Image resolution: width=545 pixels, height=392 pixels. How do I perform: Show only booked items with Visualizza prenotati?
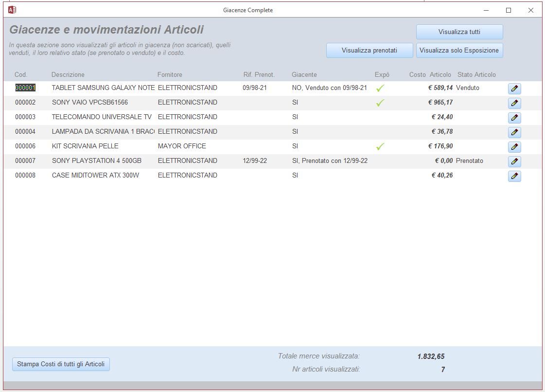(x=369, y=51)
